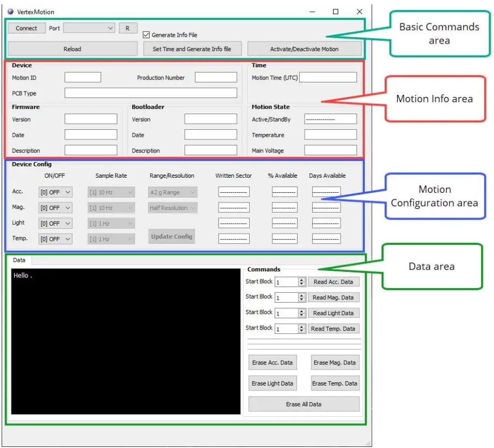
Task: Click the Reload button
Action: tap(72, 48)
